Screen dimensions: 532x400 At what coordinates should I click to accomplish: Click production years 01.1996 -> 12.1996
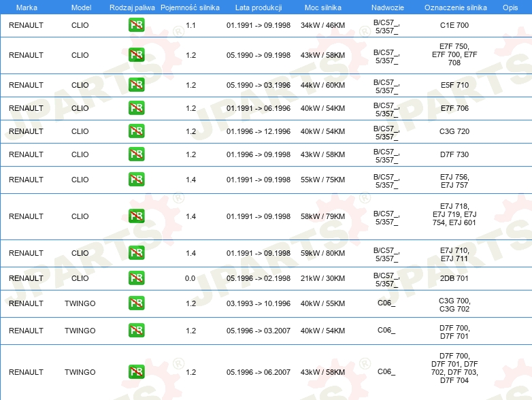[259, 131]
